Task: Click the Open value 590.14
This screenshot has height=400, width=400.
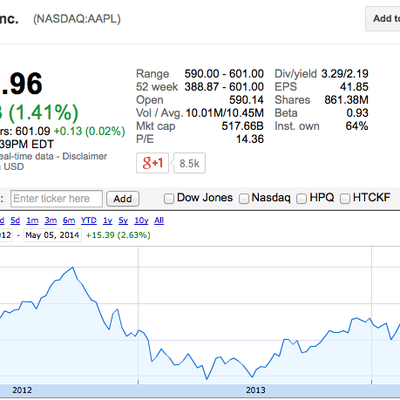Action: pyautogui.click(x=246, y=100)
